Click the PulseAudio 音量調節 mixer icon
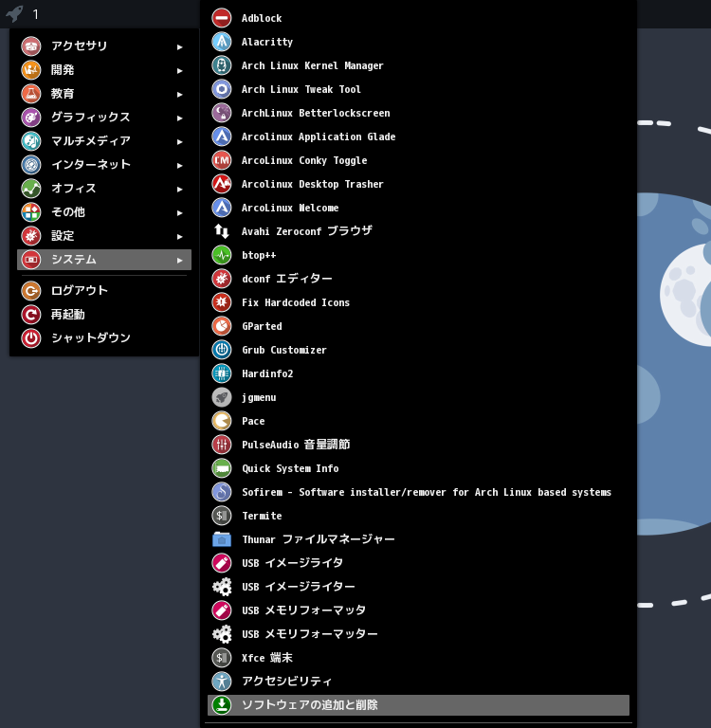The height and width of the screenshot is (728, 711). point(222,445)
